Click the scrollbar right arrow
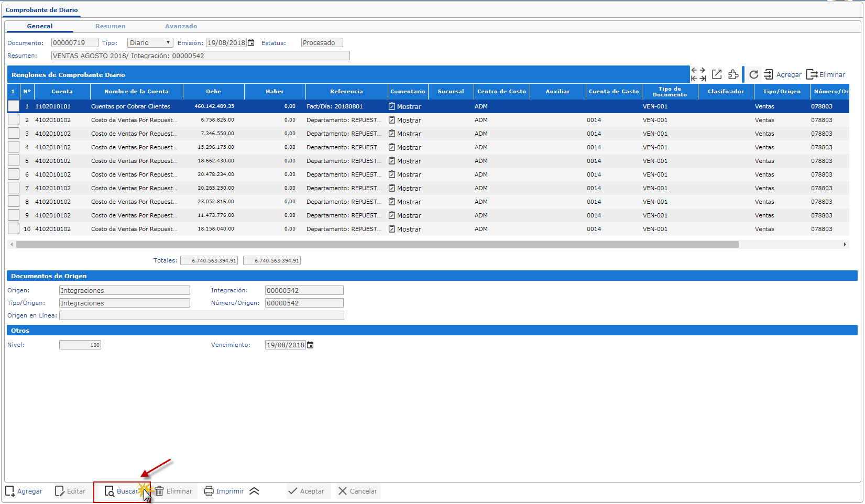Image resolution: width=865 pixels, height=504 pixels. 845,245
